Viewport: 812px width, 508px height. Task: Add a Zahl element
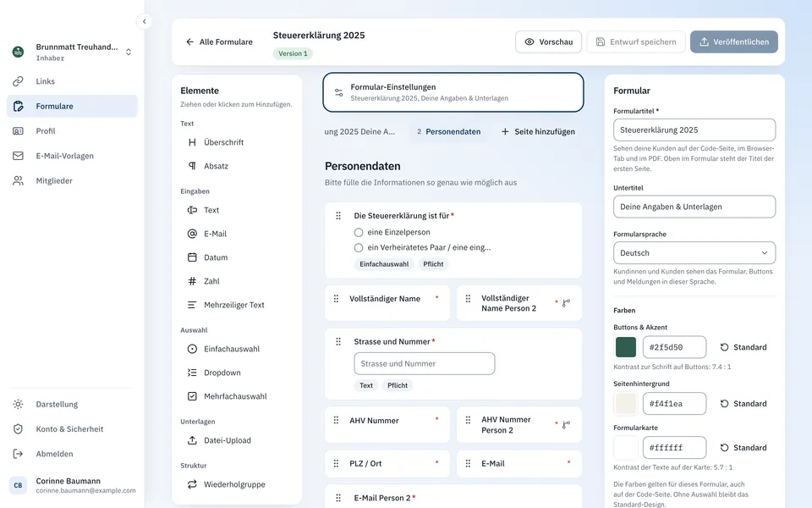[237, 281]
